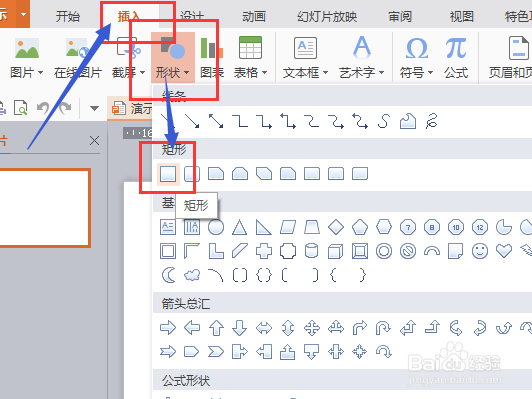
Task: Insert a 公式 equation
Action: [x=456, y=58]
